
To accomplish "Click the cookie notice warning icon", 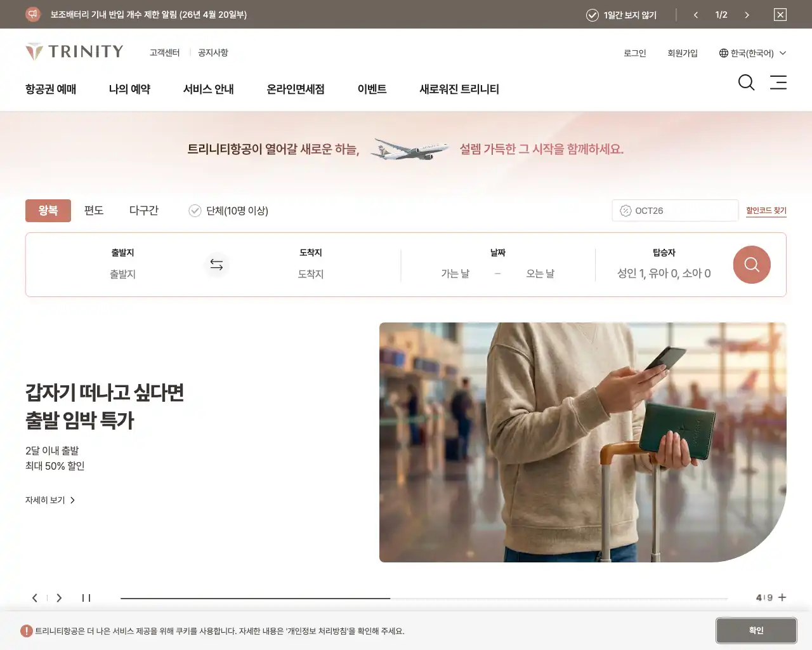I will point(26,631).
